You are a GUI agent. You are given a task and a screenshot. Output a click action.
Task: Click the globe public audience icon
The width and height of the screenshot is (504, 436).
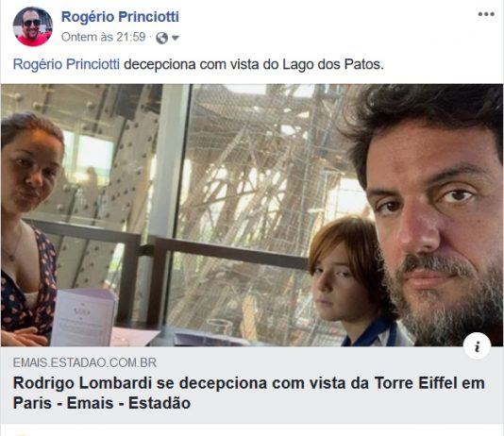click(161, 38)
